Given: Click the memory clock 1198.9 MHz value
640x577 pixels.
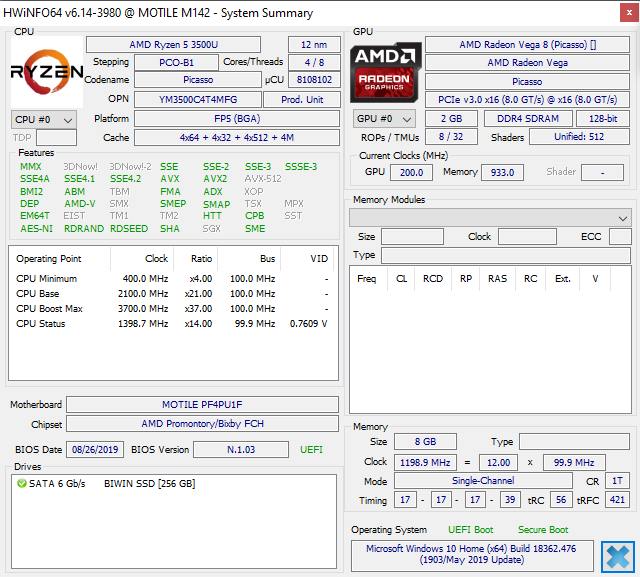Looking at the screenshot, I should [x=425, y=463].
